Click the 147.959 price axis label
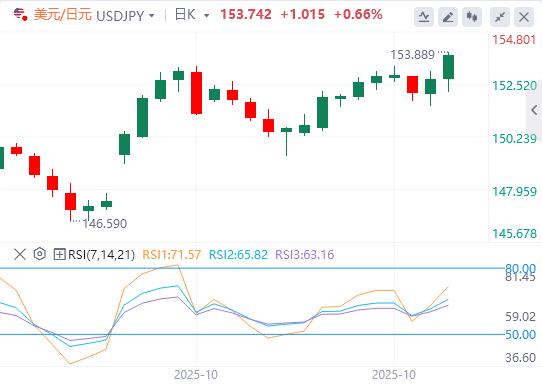Viewport: 542px width, 385px height. 514,191
